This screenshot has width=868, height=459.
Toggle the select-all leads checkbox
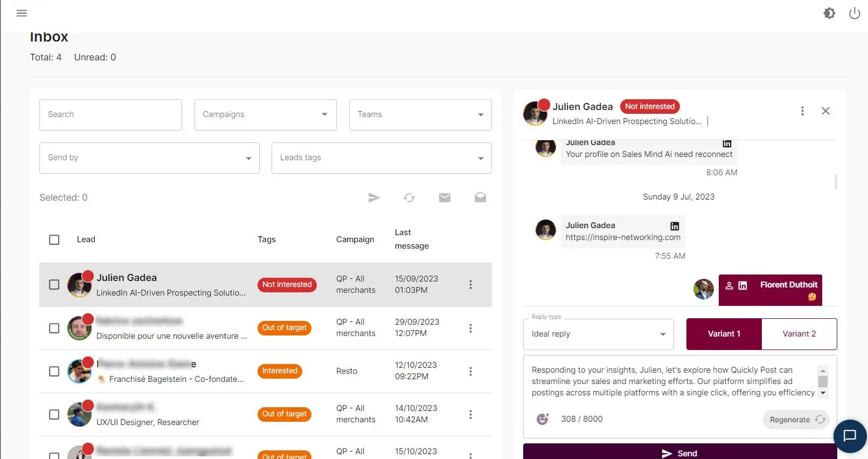pyautogui.click(x=54, y=239)
